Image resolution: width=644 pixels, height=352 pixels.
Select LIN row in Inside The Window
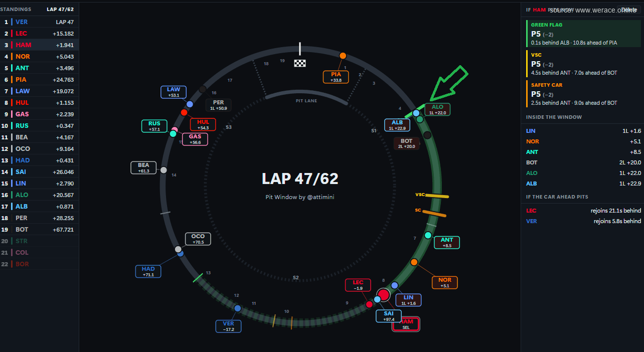tap(583, 131)
